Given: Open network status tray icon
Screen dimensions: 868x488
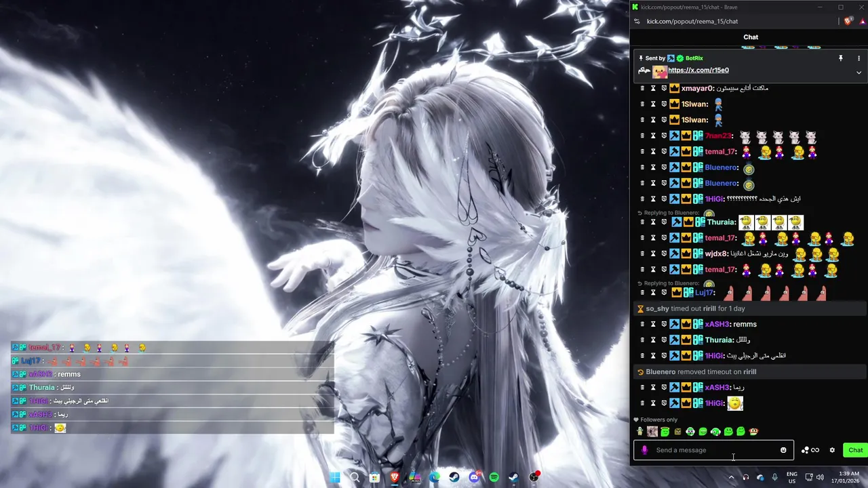Looking at the screenshot, I should pyautogui.click(x=810, y=477).
